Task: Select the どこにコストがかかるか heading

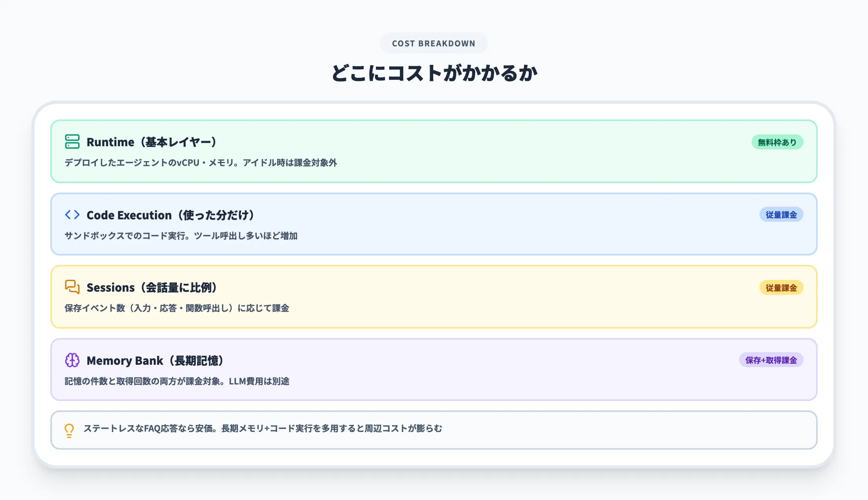Action: coord(434,72)
